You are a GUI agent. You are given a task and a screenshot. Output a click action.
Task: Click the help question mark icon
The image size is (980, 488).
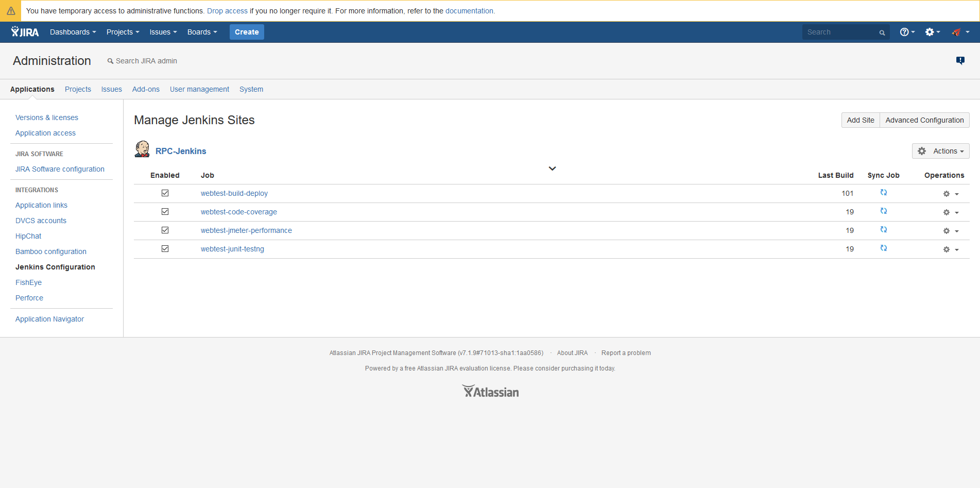[x=905, y=31]
